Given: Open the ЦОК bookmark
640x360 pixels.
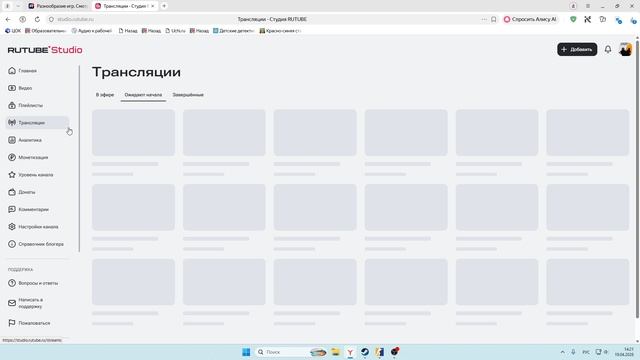Looking at the screenshot, I should [13, 31].
